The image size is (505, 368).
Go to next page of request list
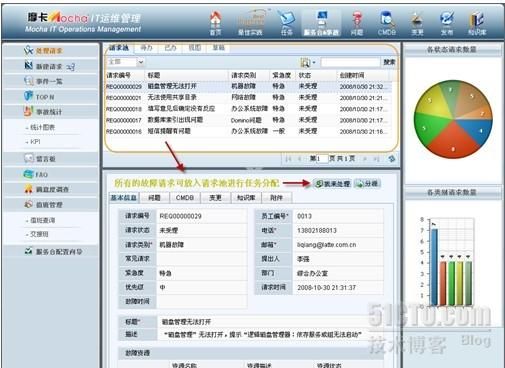(365, 159)
